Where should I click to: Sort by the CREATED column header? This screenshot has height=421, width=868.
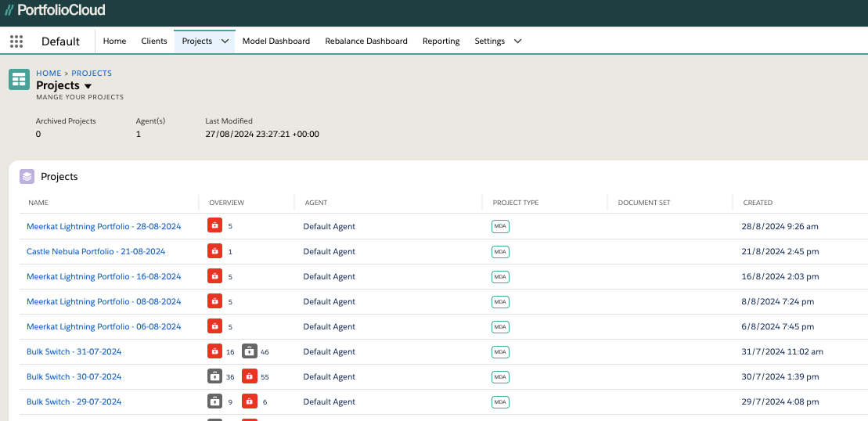click(x=758, y=203)
